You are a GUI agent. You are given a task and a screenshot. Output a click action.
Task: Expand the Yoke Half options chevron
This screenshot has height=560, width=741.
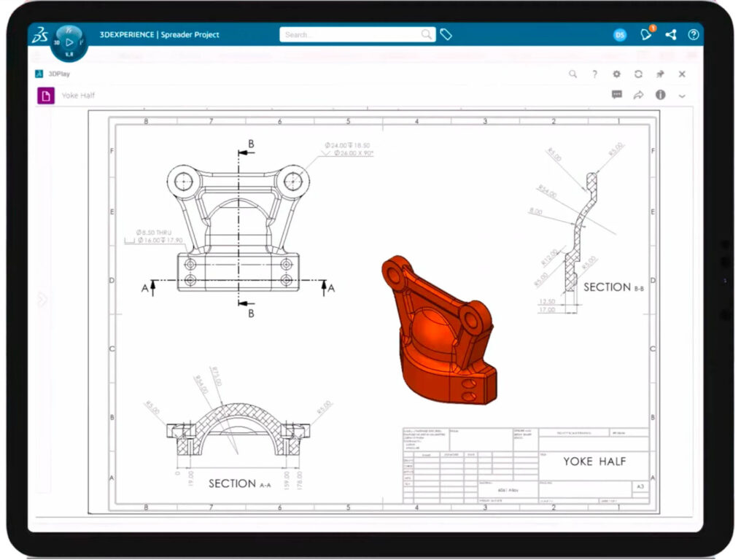coord(682,96)
